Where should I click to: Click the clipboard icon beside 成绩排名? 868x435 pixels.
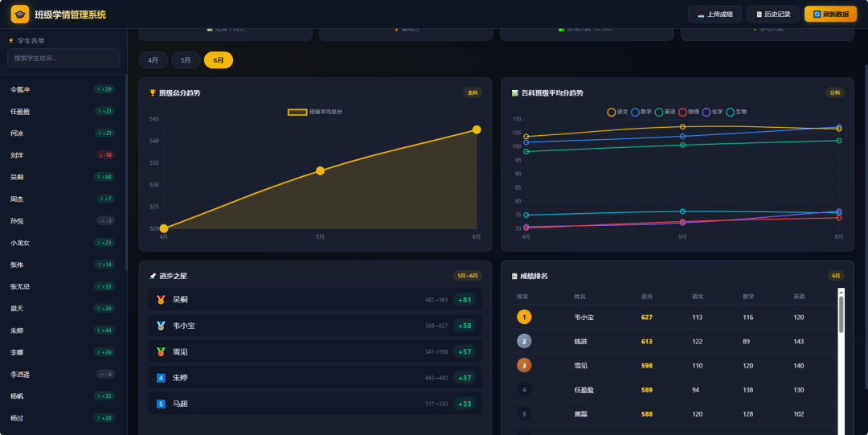click(x=515, y=276)
